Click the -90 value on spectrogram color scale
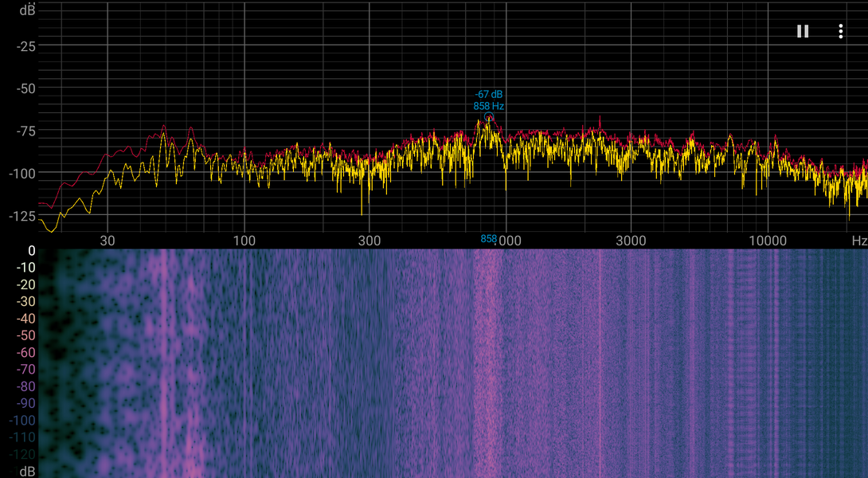Viewport: 868px width, 478px height. coord(25,403)
